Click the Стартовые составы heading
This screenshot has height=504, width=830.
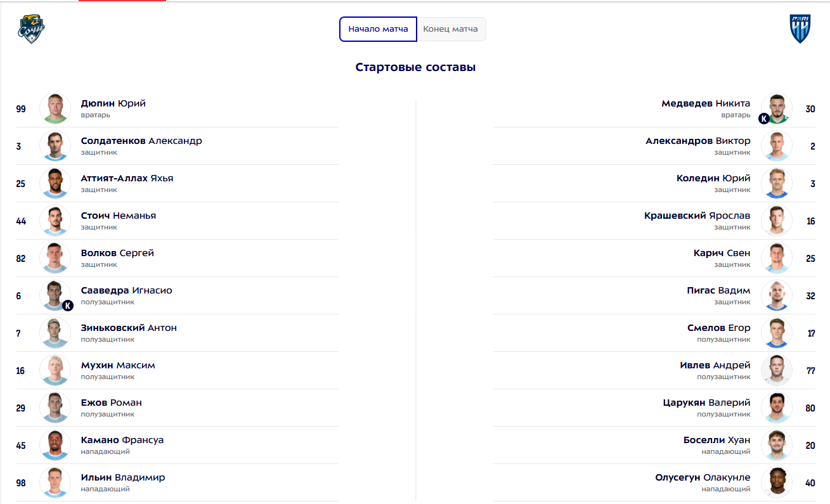415,67
